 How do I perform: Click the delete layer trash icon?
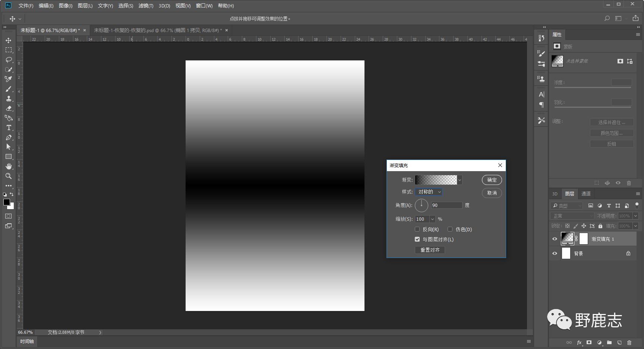[629, 342]
